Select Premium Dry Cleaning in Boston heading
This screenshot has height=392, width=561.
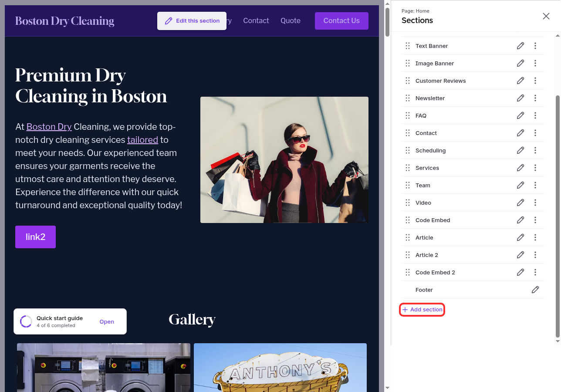pyautogui.click(x=91, y=86)
